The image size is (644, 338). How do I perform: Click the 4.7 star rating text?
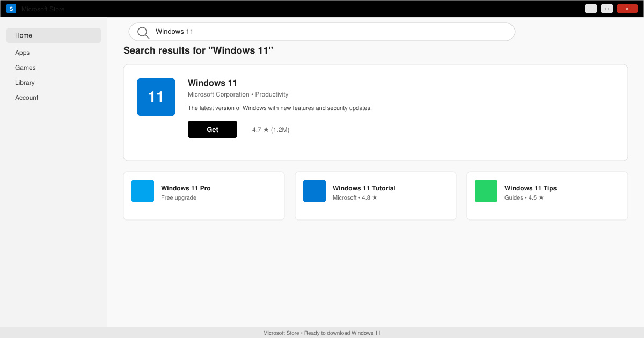tap(271, 130)
